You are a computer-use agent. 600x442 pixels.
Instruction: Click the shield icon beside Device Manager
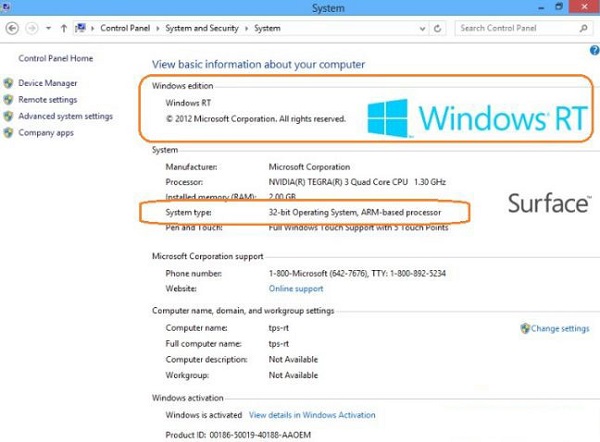pos(8,83)
